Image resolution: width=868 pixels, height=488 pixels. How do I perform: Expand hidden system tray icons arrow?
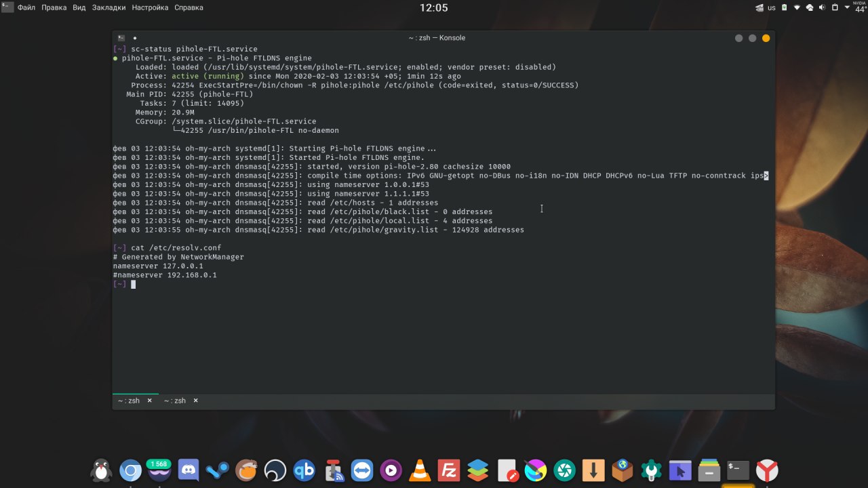pyautogui.click(x=847, y=7)
